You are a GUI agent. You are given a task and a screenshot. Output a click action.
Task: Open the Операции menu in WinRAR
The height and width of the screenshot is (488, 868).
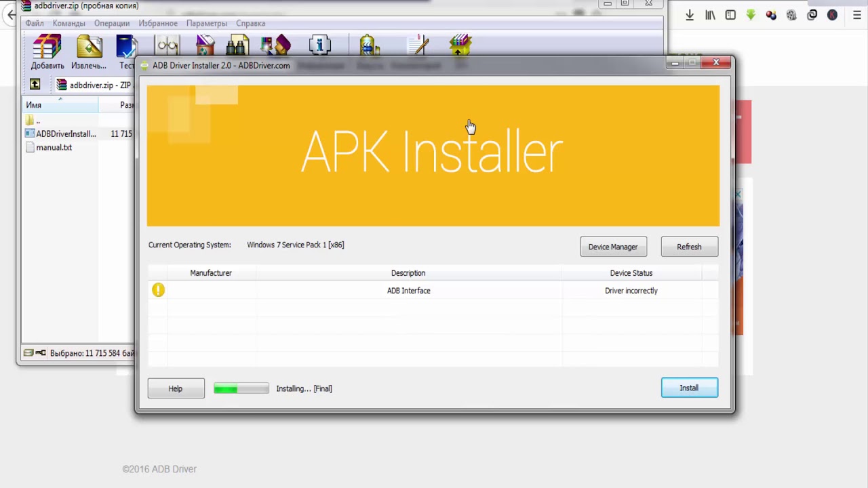[112, 23]
